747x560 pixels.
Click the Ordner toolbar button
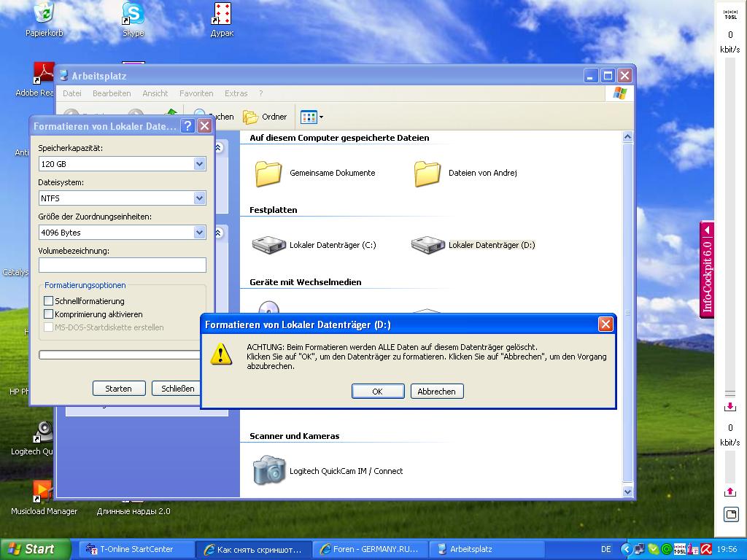tap(266, 117)
